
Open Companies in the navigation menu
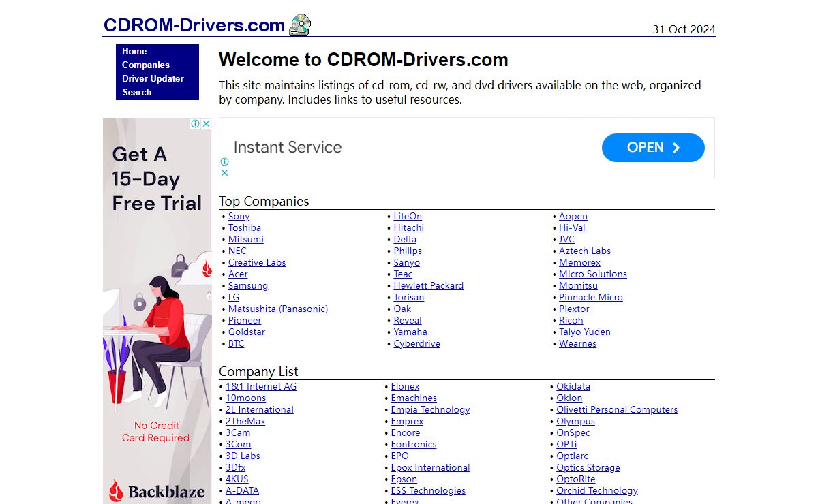[x=146, y=65]
